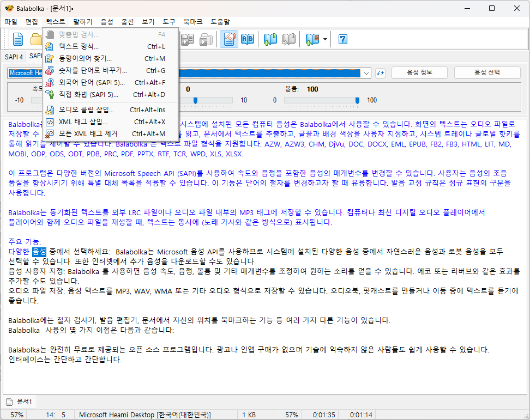Choose 직접 화법 (SAPI 5)... menu entry
This screenshot has height=420, width=530.
coord(111,95)
